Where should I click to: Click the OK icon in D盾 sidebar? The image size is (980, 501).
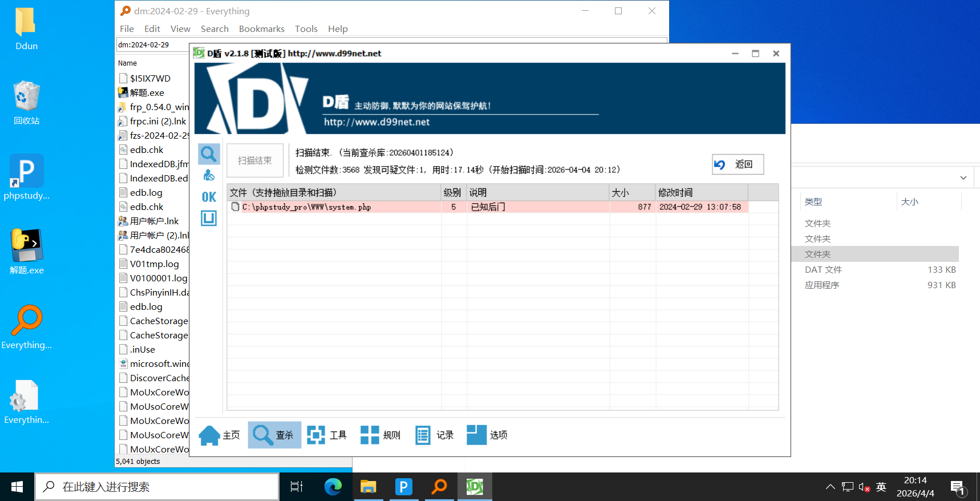[209, 197]
